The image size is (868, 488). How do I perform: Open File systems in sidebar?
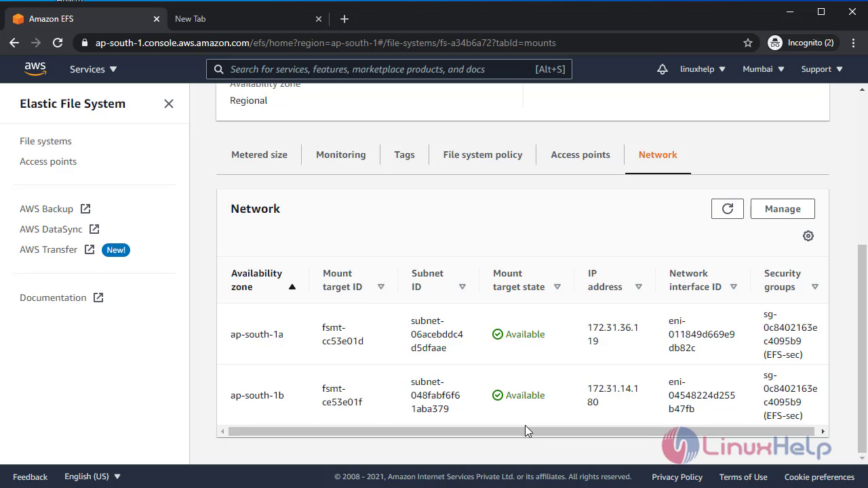[x=45, y=141]
